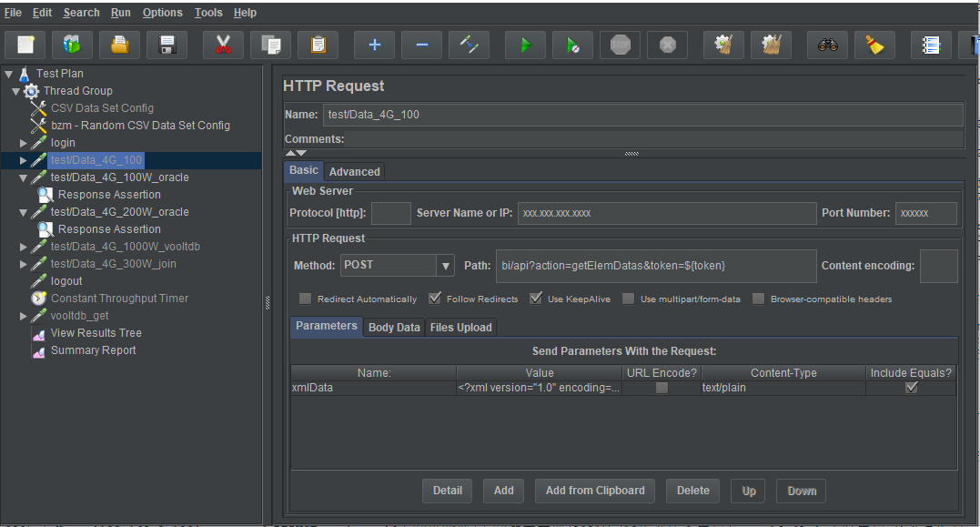Click the Delete button
The height and width of the screenshot is (527, 980).
pos(693,491)
